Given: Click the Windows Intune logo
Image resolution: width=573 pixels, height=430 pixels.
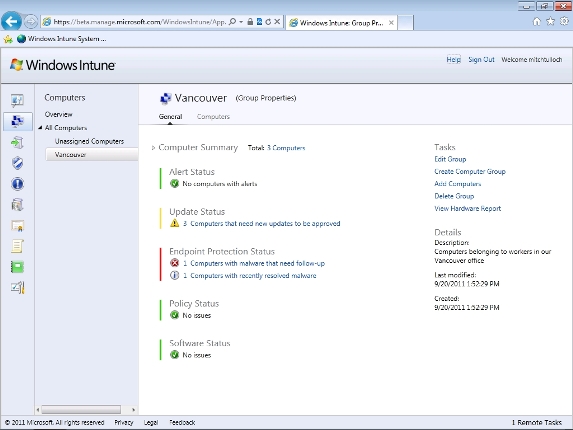Looking at the screenshot, I should pyautogui.click(x=62, y=65).
